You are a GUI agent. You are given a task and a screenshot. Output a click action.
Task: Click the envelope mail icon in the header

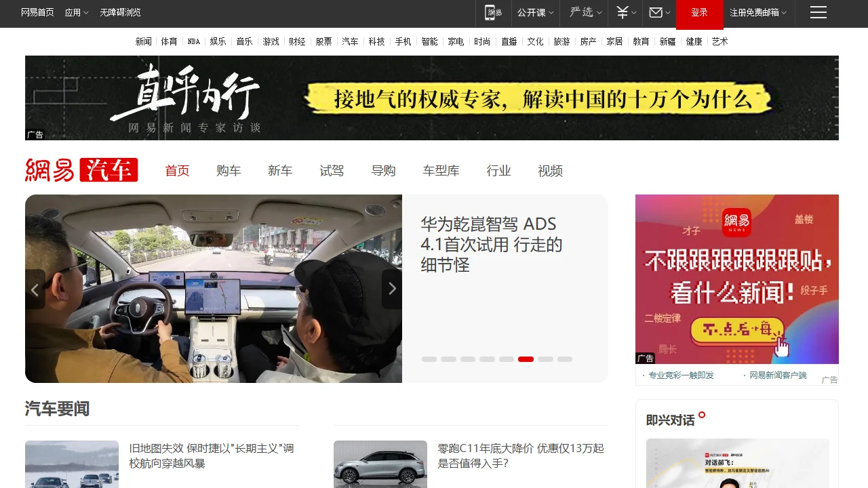tap(655, 13)
